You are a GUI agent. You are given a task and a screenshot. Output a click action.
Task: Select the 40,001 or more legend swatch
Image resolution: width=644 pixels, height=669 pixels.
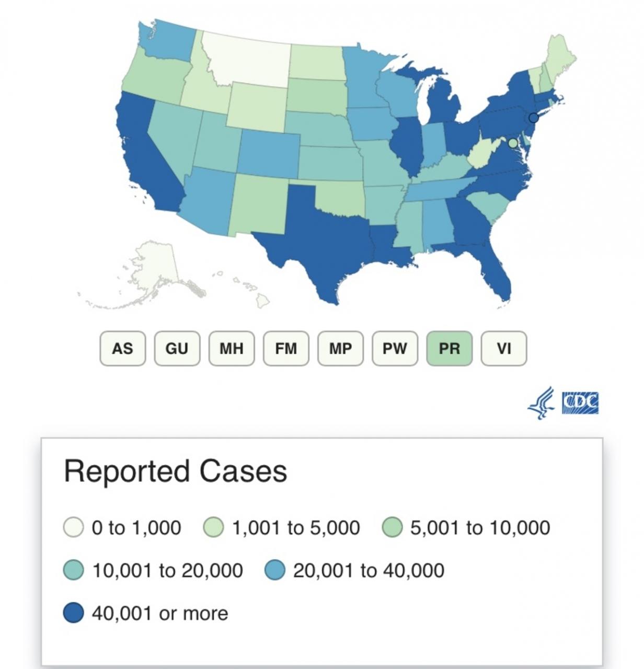[74, 613]
